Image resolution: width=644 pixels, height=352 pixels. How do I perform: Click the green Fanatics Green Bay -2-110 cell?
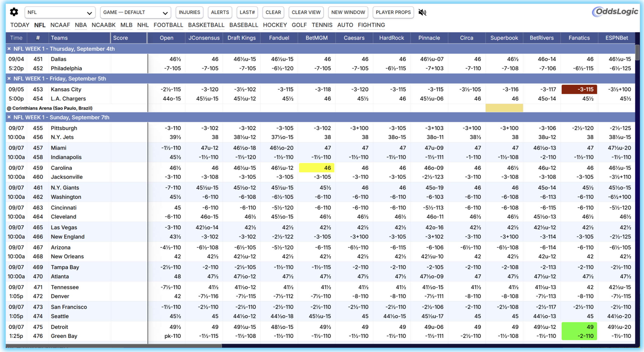pyautogui.click(x=579, y=336)
